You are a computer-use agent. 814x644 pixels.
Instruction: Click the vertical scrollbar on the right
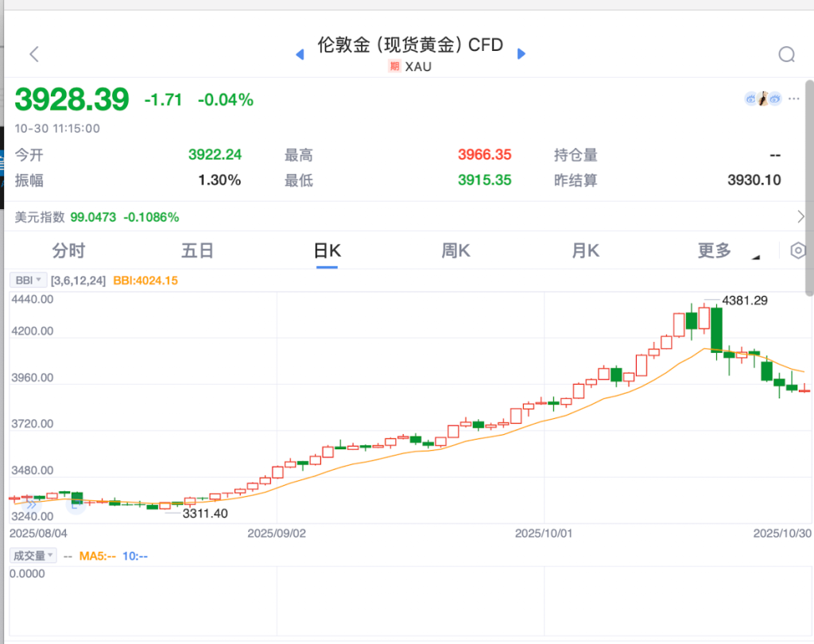809,187
